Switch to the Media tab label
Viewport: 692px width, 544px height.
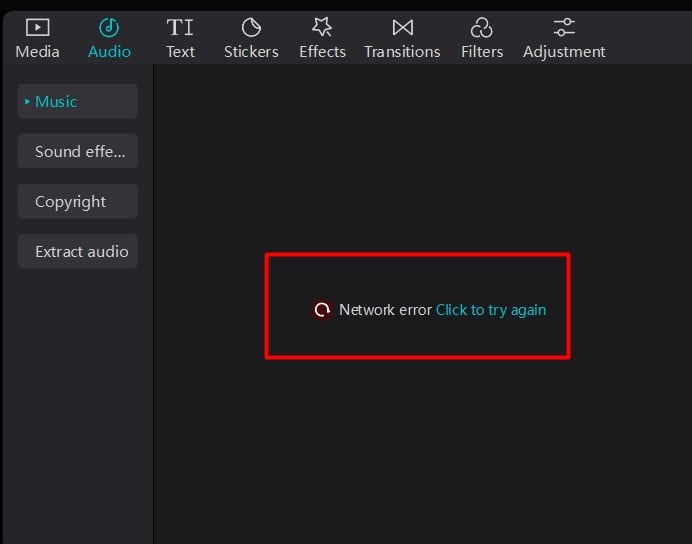(x=37, y=51)
